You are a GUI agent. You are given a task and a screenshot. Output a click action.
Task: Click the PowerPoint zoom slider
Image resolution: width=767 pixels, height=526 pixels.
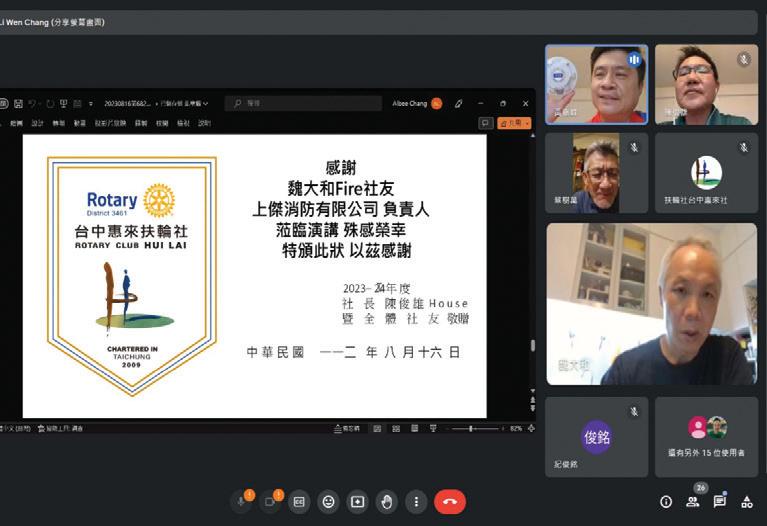coord(474,429)
